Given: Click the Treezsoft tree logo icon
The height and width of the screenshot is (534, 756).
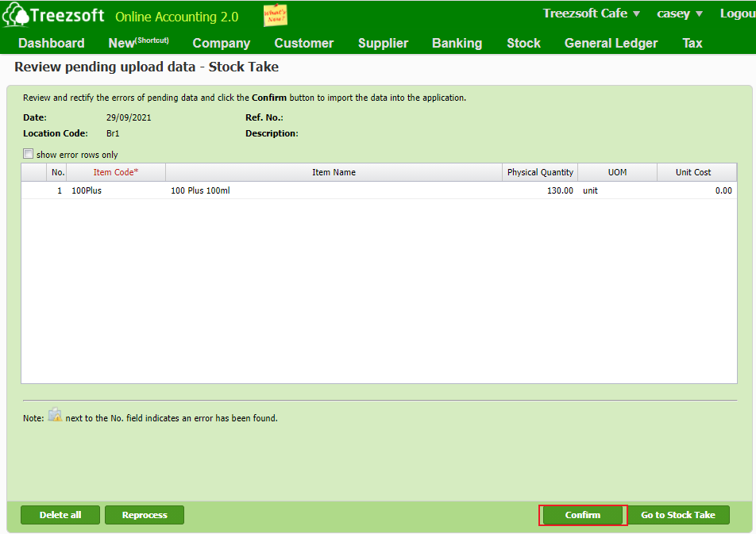Looking at the screenshot, I should coord(16,15).
